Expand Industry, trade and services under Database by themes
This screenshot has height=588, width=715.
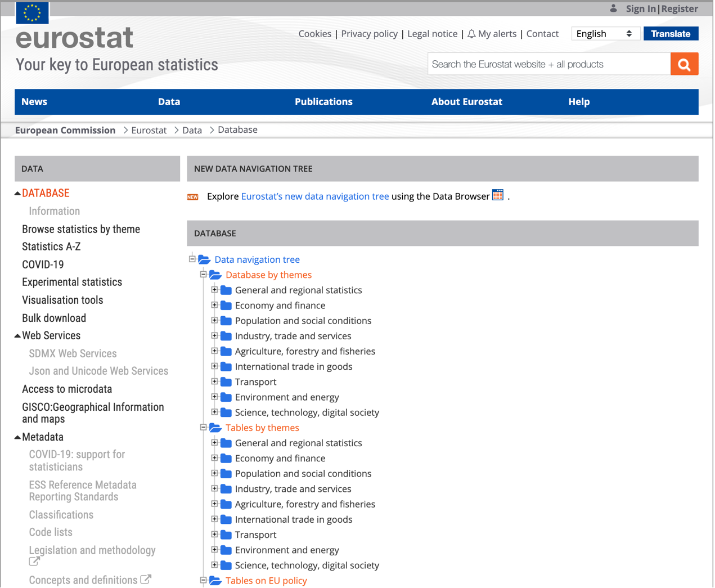(214, 335)
